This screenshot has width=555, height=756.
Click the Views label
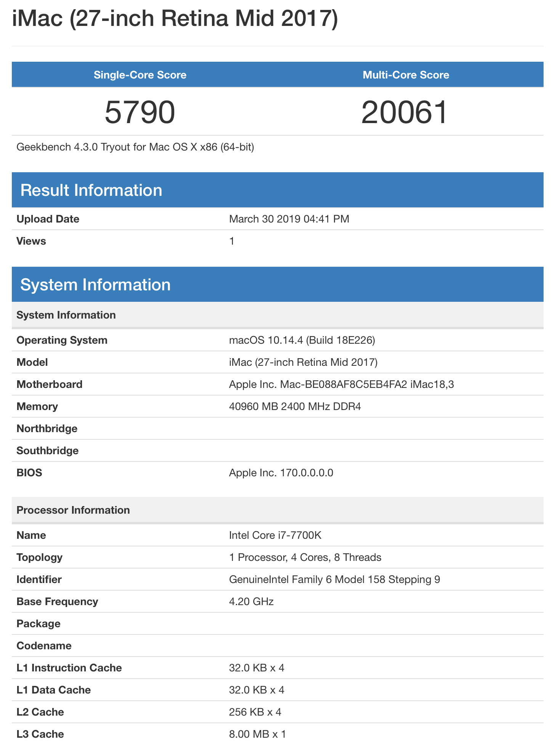[31, 241]
